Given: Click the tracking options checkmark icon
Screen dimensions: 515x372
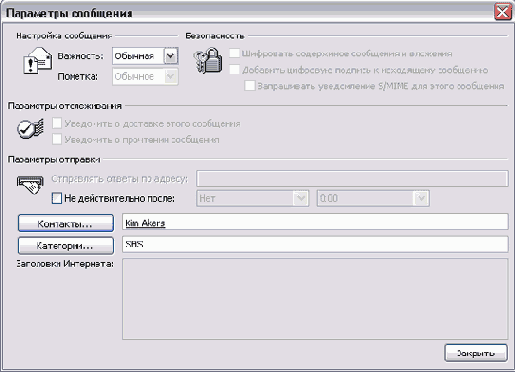Looking at the screenshot, I should click(x=30, y=129).
